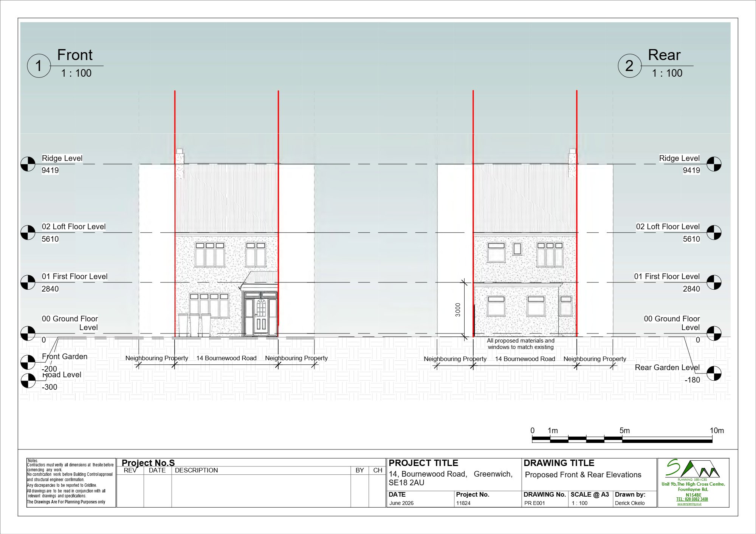Click the '5m' label on scale bar
This screenshot has width=756, height=534.
[624, 431]
